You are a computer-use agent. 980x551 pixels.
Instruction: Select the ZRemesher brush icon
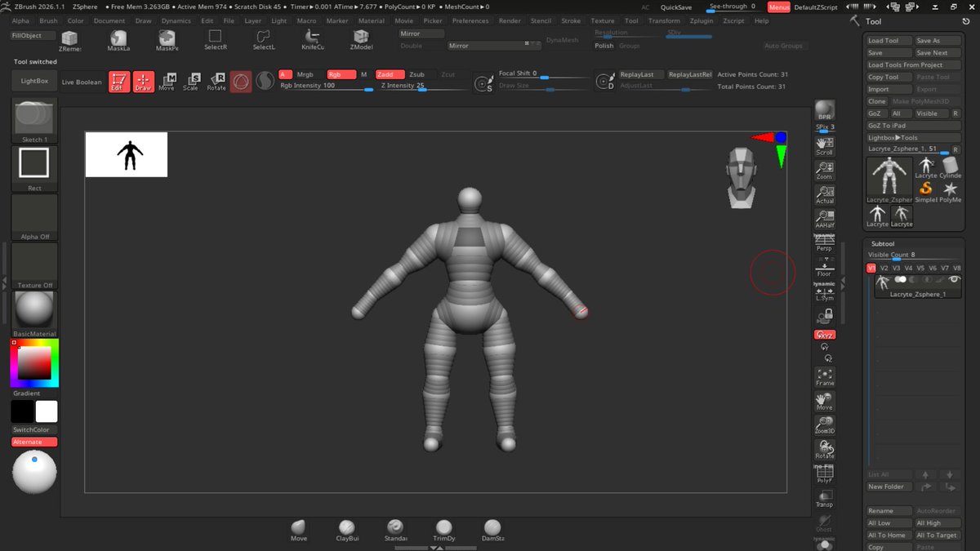(69, 40)
